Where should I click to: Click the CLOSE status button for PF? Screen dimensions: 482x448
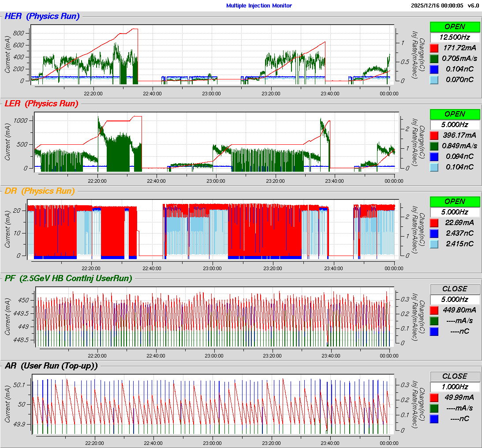point(455,289)
